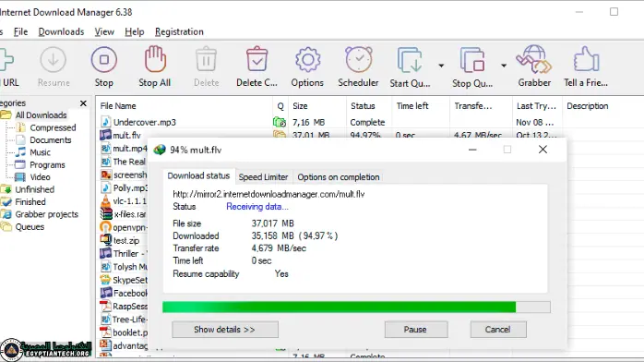Open the Scheduler clock icon
The image size is (644, 362).
point(358,60)
